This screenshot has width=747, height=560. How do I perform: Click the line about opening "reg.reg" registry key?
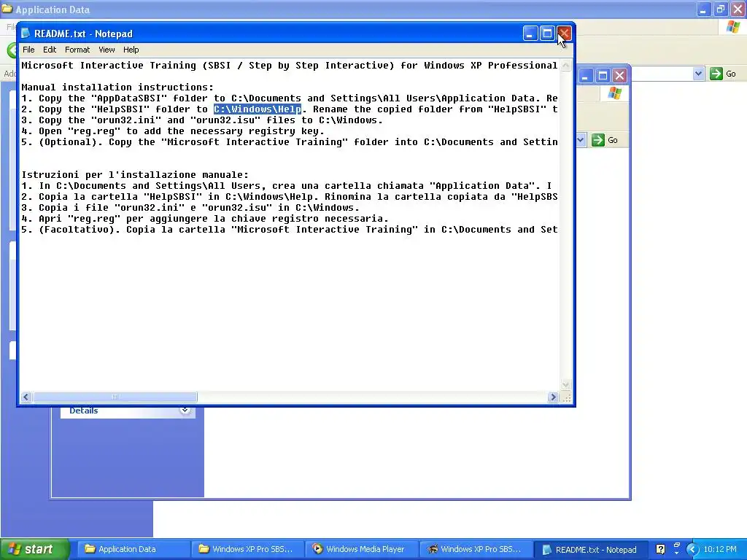(173, 131)
